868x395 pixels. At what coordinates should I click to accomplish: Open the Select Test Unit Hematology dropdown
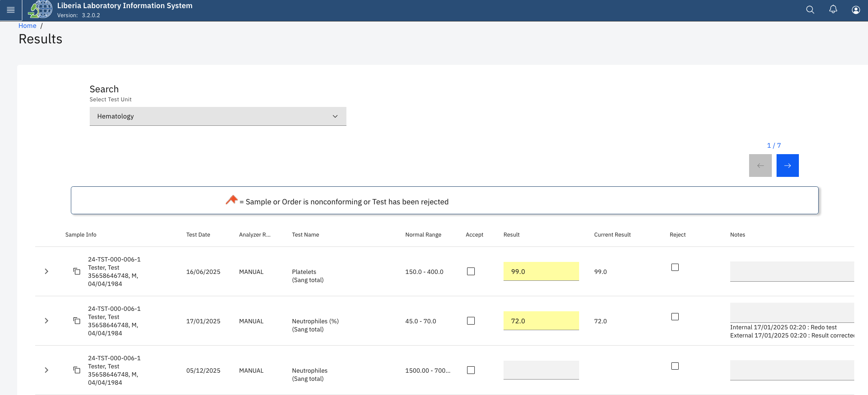coord(218,116)
